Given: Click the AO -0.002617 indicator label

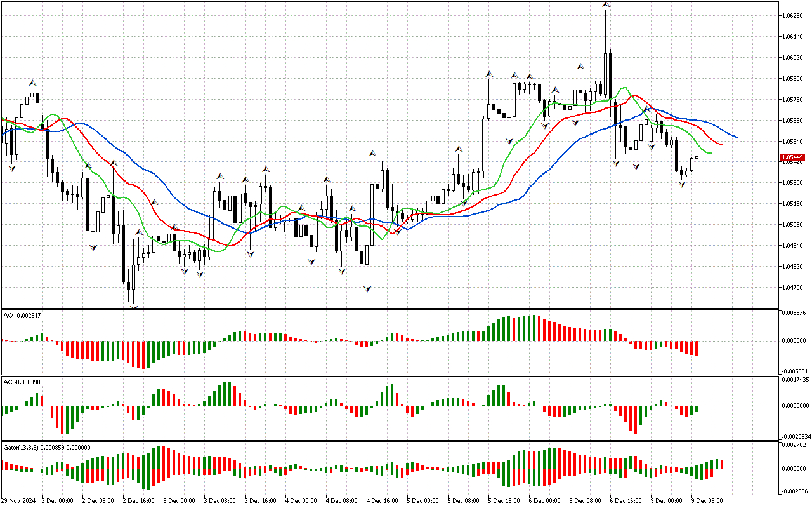Looking at the screenshot, I should coord(22,316).
